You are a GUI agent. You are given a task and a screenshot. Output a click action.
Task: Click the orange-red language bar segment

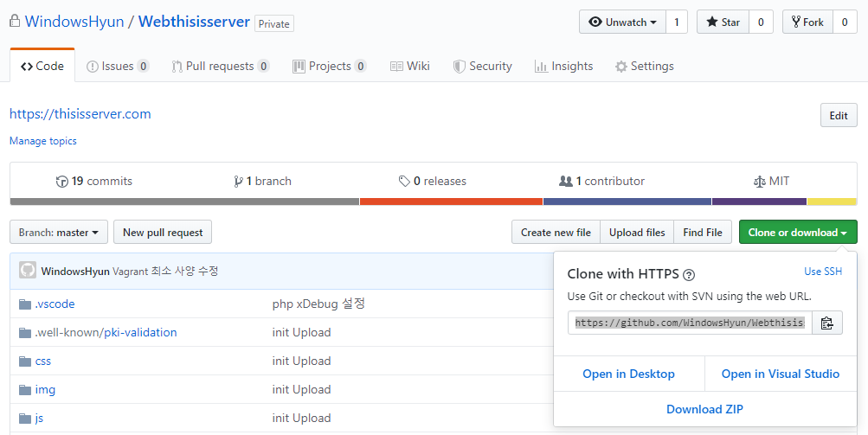(451, 202)
